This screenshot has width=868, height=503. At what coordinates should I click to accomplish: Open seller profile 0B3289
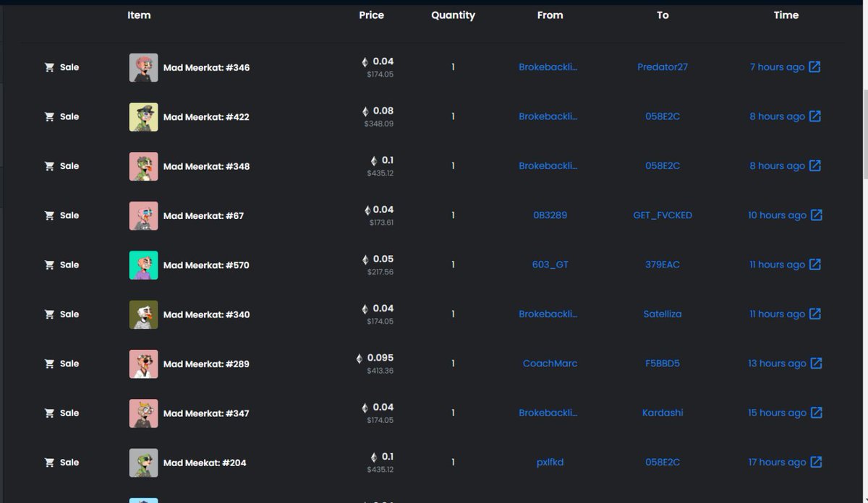550,215
